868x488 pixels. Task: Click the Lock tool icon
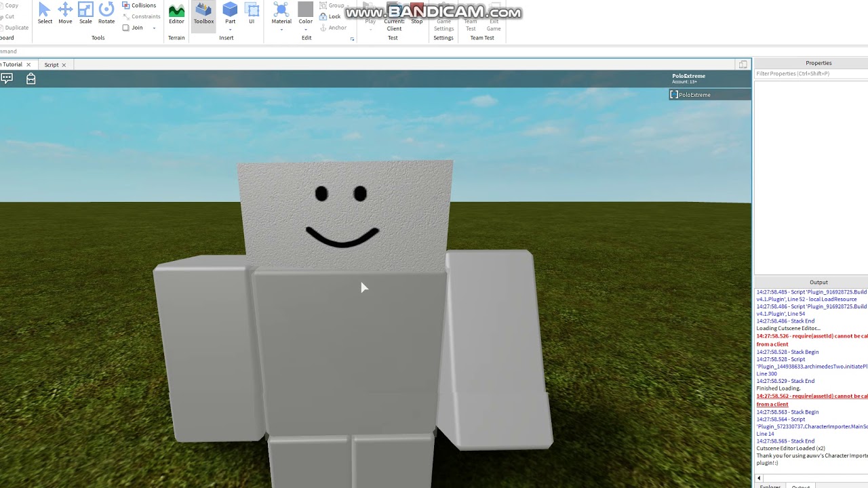[x=323, y=16]
